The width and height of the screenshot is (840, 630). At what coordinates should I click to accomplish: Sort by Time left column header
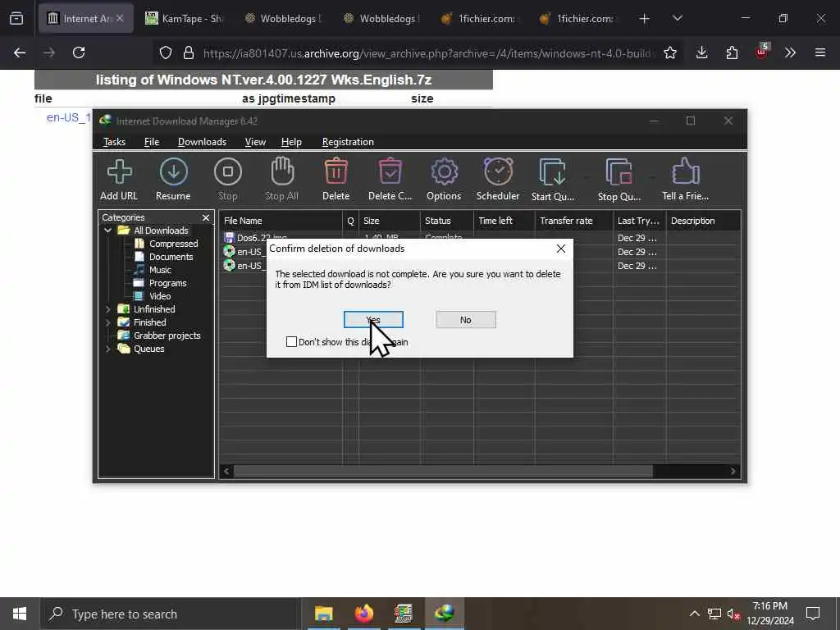coord(504,221)
